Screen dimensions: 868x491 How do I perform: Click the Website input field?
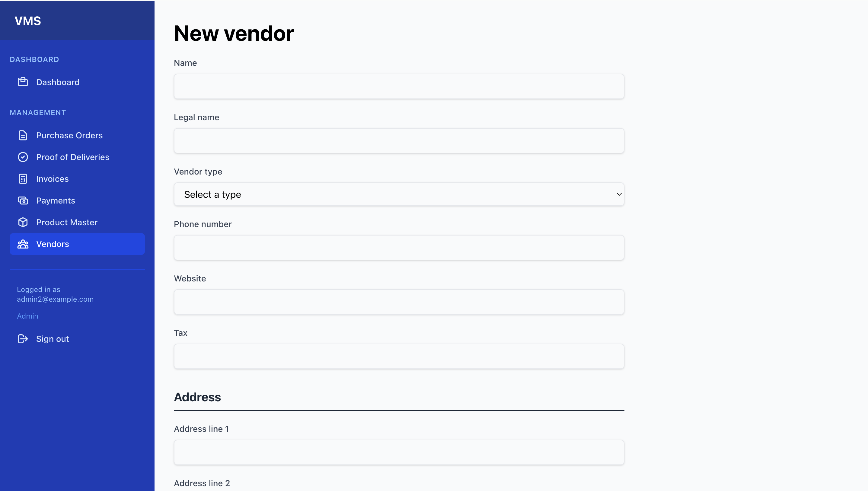(x=399, y=302)
